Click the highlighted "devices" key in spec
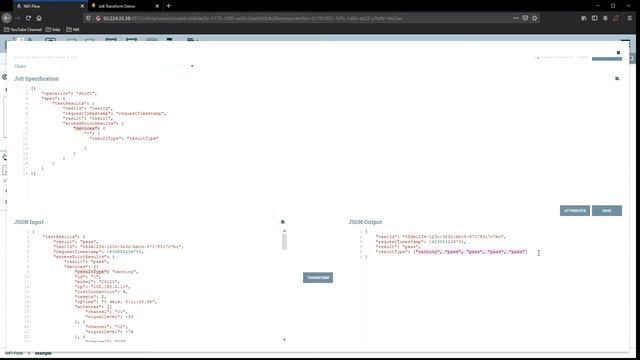Viewport: 640px width, 360px height. (x=87, y=128)
